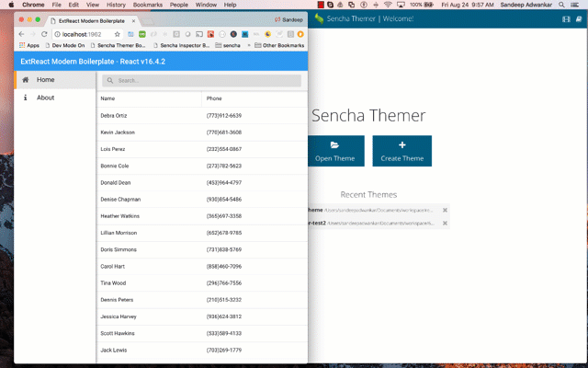Select the Kevin Jackson row
Viewport: 588px width, 368px height.
pyautogui.click(x=202, y=132)
